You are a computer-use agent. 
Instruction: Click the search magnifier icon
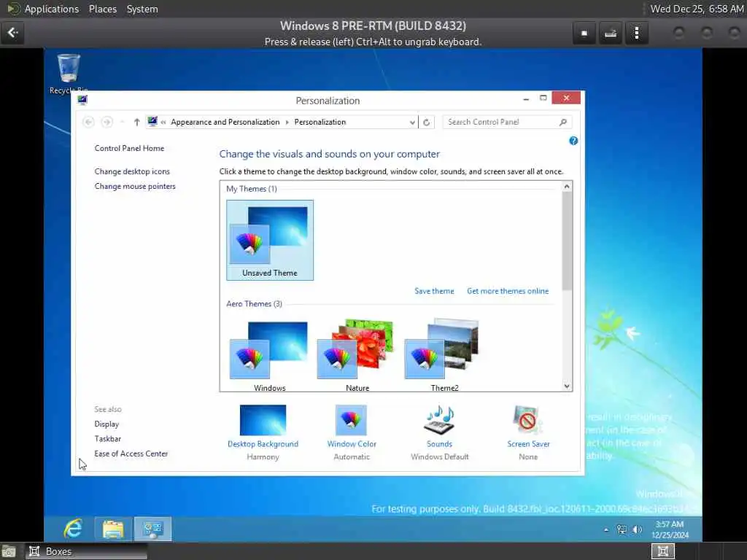coord(562,122)
